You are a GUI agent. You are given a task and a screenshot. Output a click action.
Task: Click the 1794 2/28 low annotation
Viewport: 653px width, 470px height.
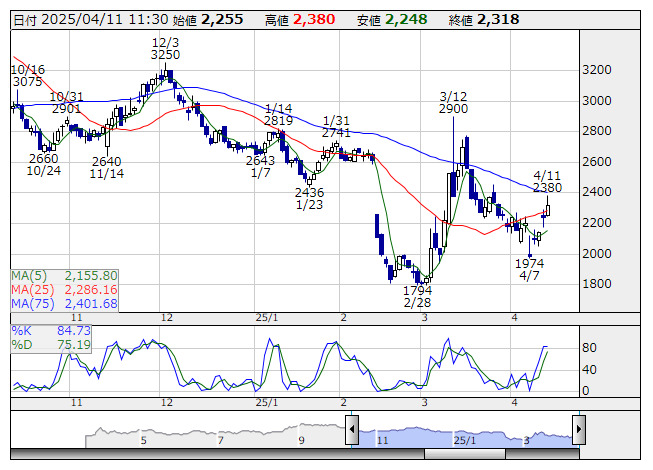tap(417, 296)
